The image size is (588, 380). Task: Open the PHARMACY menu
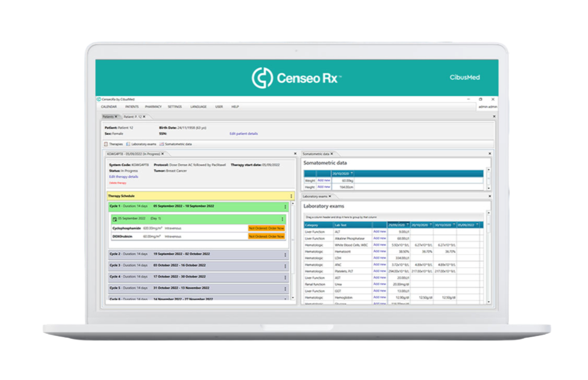[x=153, y=107]
